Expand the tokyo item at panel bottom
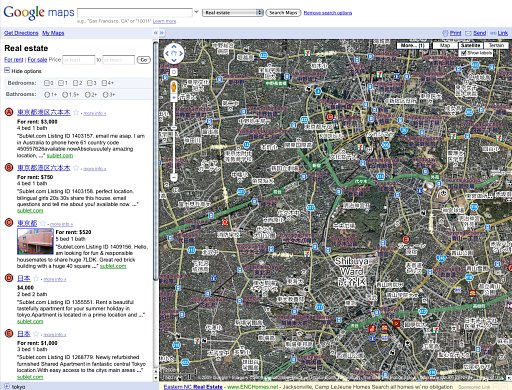The height and width of the screenshot is (390, 512). tap(7, 386)
